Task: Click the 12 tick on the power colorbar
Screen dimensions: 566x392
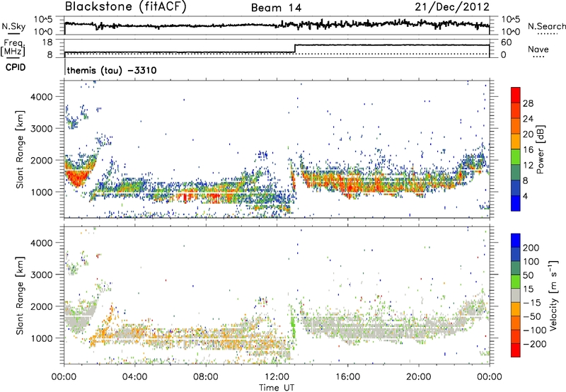Action: 528,166
